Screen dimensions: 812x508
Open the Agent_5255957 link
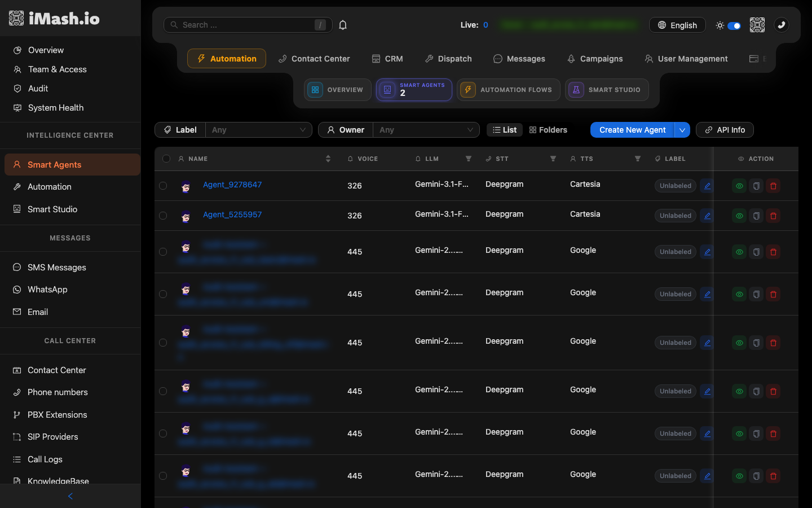(x=232, y=214)
